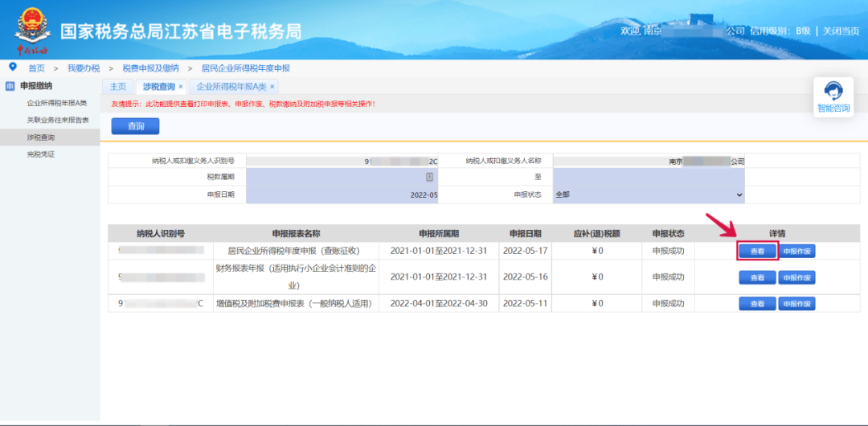Image resolution: width=868 pixels, height=426 pixels.
Task: Click the 国家税务总局江苏省电子税务局 title
Action: (x=181, y=31)
